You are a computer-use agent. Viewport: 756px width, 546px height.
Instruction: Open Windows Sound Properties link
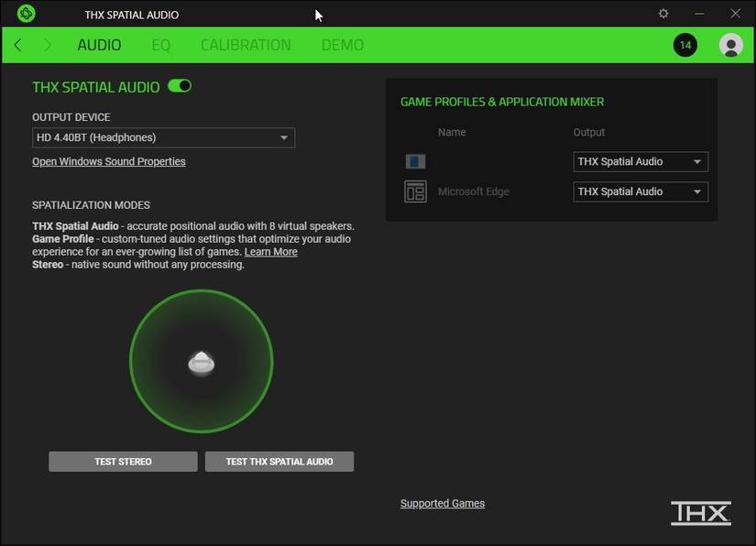[108, 161]
